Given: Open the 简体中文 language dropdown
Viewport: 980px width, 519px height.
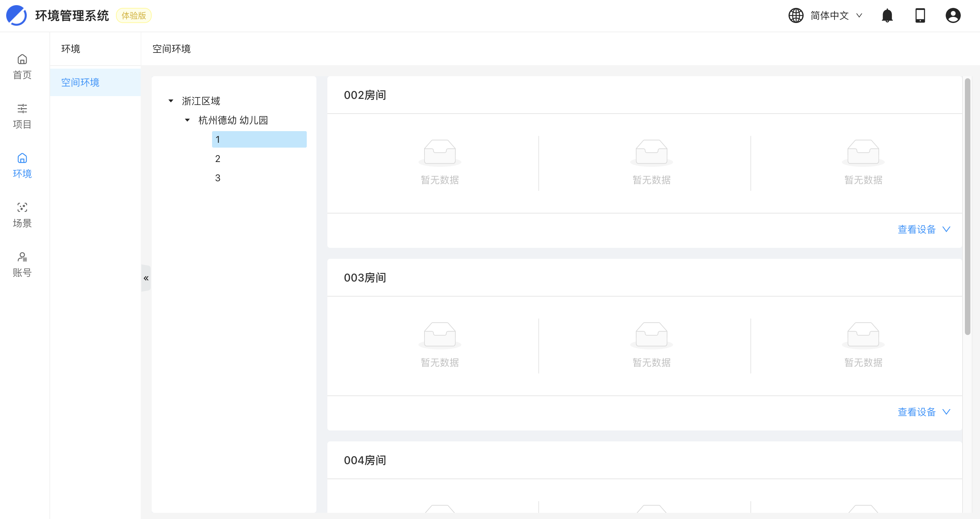Looking at the screenshot, I should [x=836, y=15].
